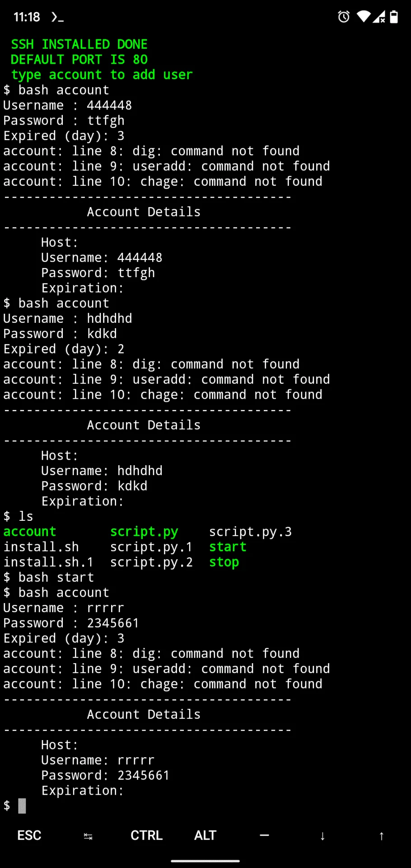The height and width of the screenshot is (868, 411).
Task: Tap the 'SSH INSTALLED DONE' line
Action: point(79,44)
